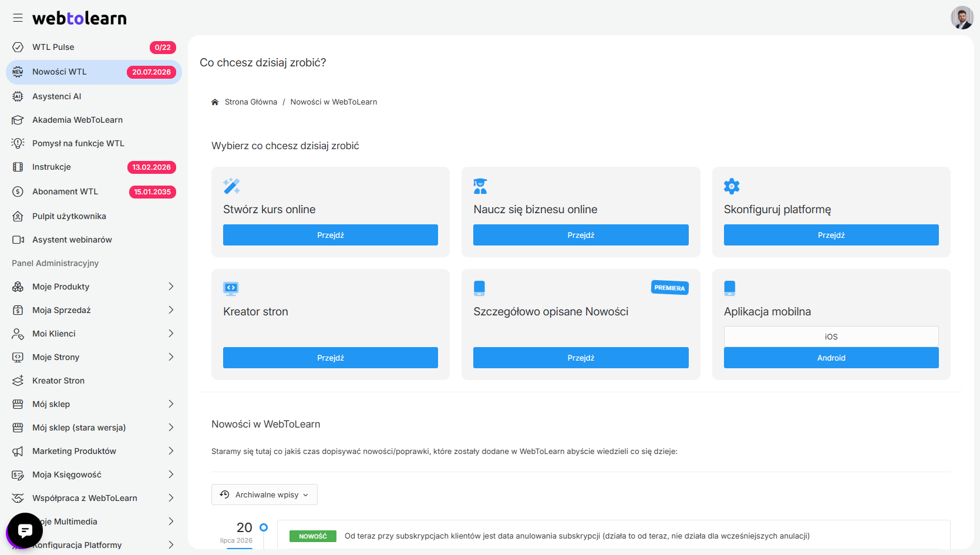Click the Pulpit użytkownika home icon
The height and width of the screenshot is (555, 980).
point(18,216)
